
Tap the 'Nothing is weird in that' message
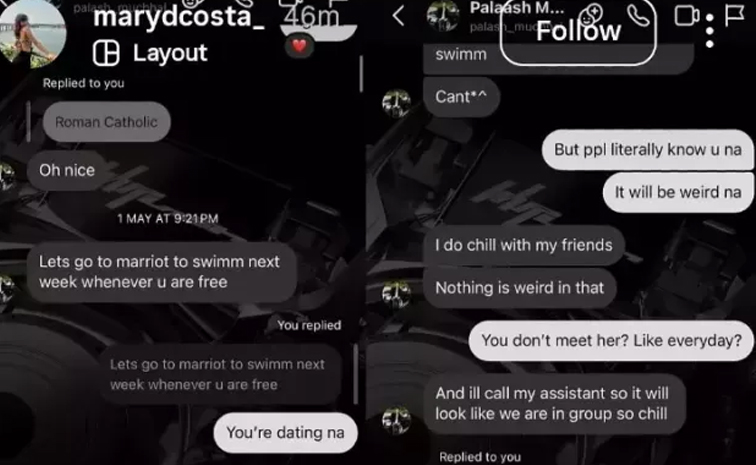click(x=520, y=288)
